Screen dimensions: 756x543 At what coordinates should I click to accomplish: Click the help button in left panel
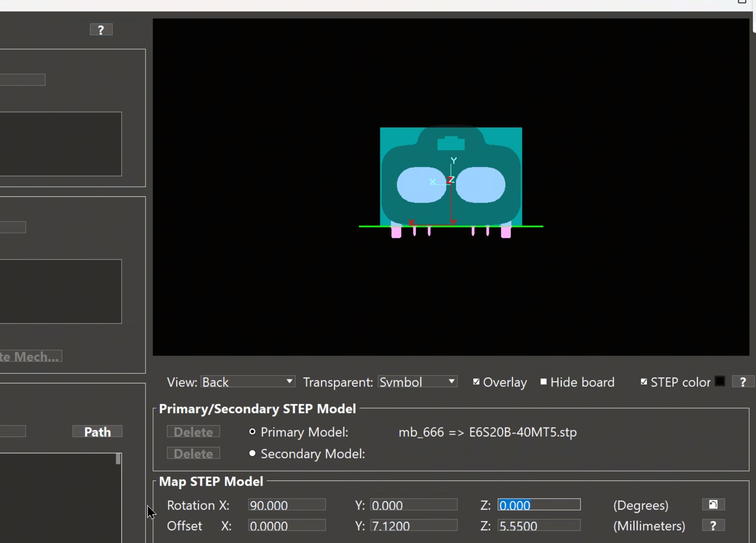pos(101,30)
